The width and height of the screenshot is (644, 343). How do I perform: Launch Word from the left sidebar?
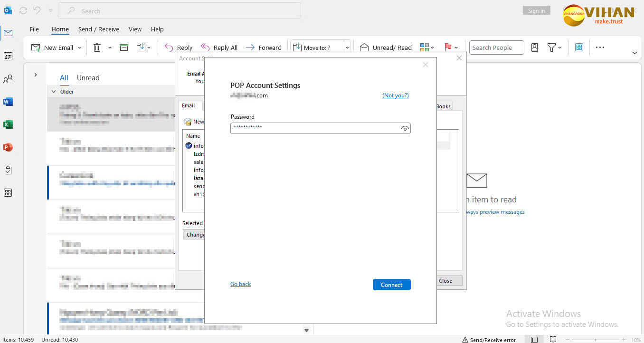pyautogui.click(x=8, y=102)
